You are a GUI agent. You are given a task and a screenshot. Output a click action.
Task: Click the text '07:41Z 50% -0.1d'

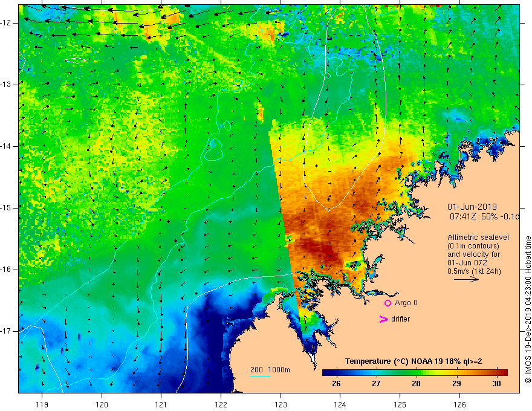point(484,216)
